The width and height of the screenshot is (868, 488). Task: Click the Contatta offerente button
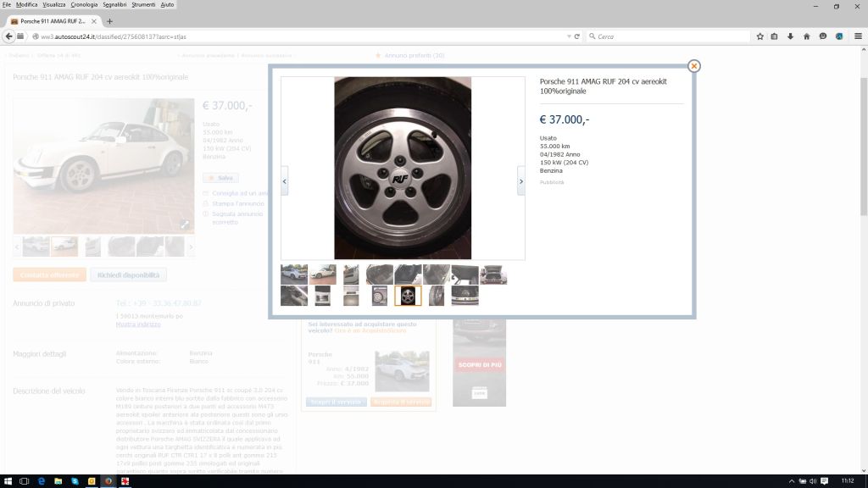click(50, 275)
